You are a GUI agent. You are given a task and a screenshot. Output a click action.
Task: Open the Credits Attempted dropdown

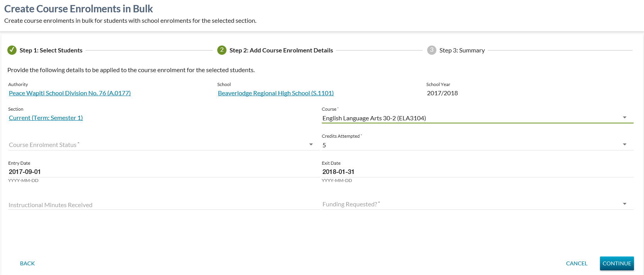(x=624, y=145)
